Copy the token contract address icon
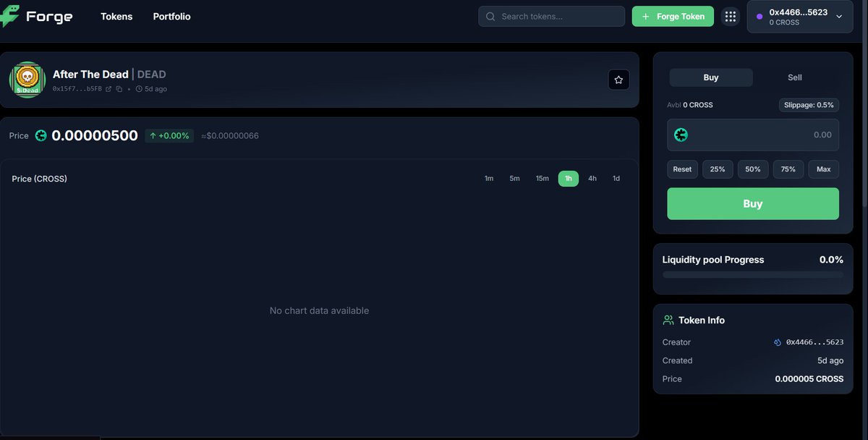Viewport: 868px width, 440px height. 119,89
